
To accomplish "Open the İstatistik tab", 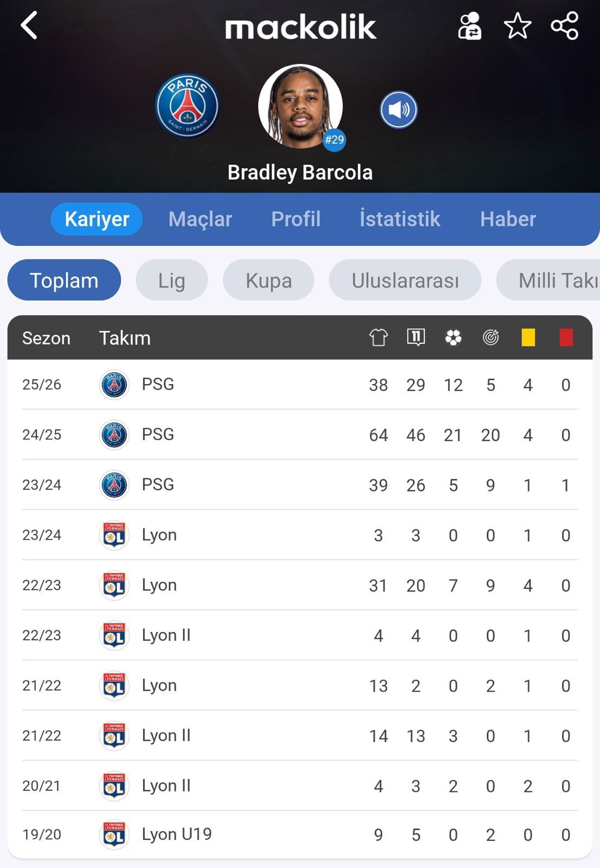I will click(400, 219).
